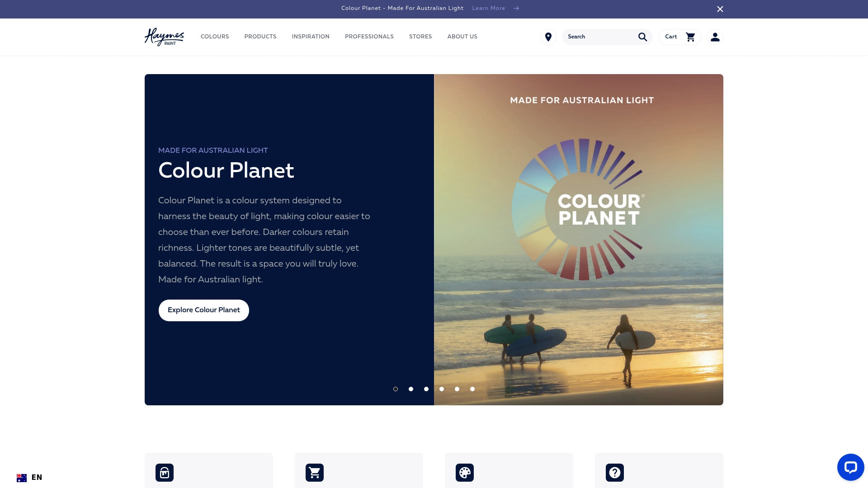Click the colour palette card icon
Viewport: 868px width, 488px height.
tap(465, 473)
